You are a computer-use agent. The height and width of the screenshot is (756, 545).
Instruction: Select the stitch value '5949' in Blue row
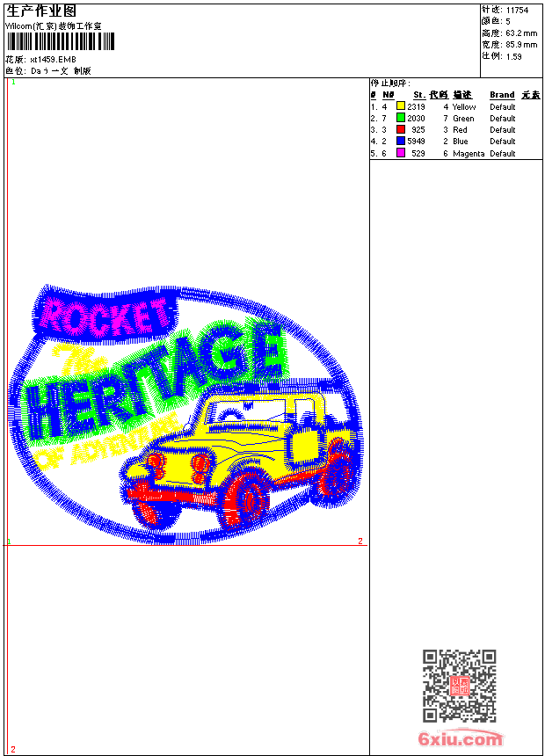(416, 142)
